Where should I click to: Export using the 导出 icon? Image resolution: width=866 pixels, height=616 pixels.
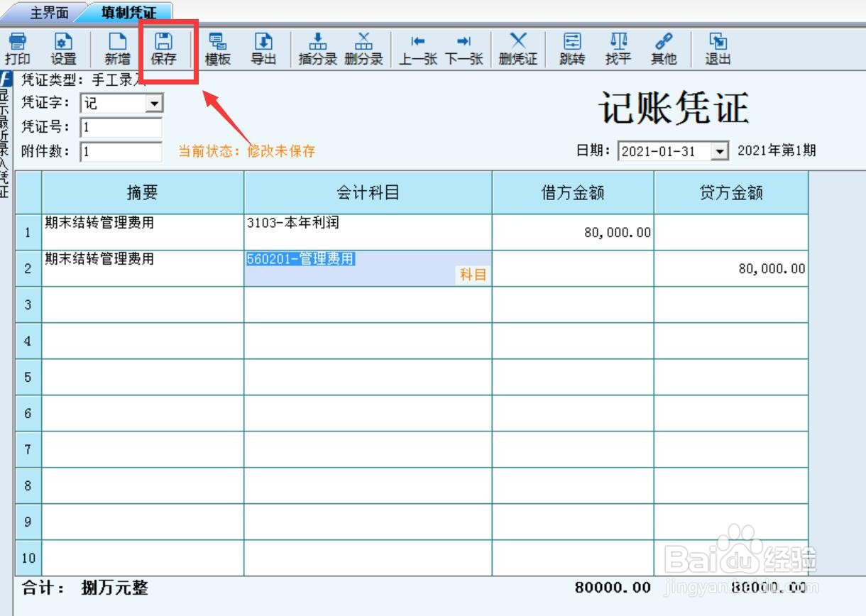point(263,49)
